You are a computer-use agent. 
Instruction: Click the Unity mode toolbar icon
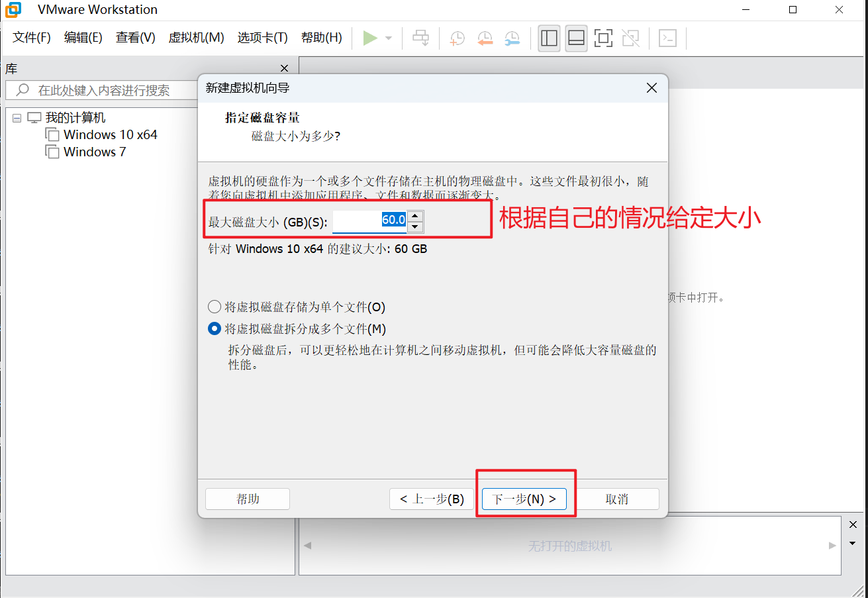click(x=631, y=38)
